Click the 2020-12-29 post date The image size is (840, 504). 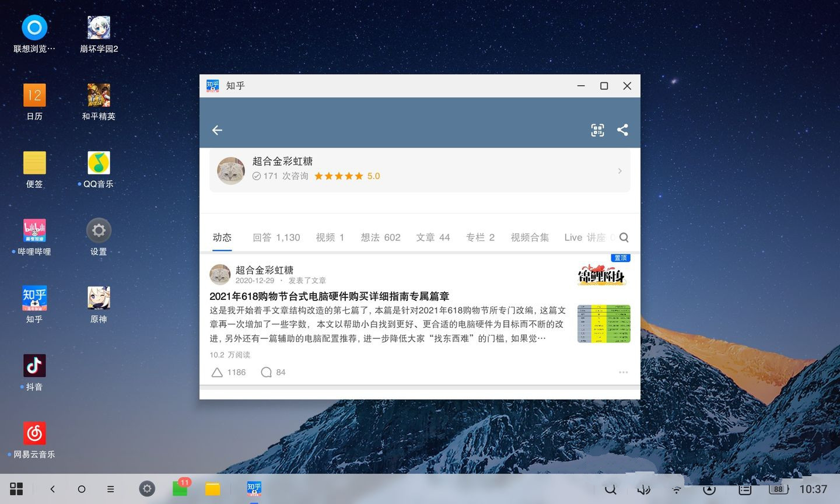[x=254, y=281]
